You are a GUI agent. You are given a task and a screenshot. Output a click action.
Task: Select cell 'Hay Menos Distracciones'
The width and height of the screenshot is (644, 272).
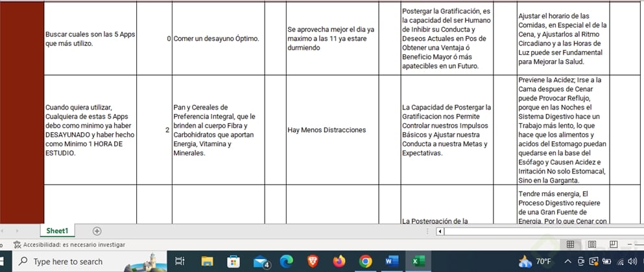tap(332, 130)
